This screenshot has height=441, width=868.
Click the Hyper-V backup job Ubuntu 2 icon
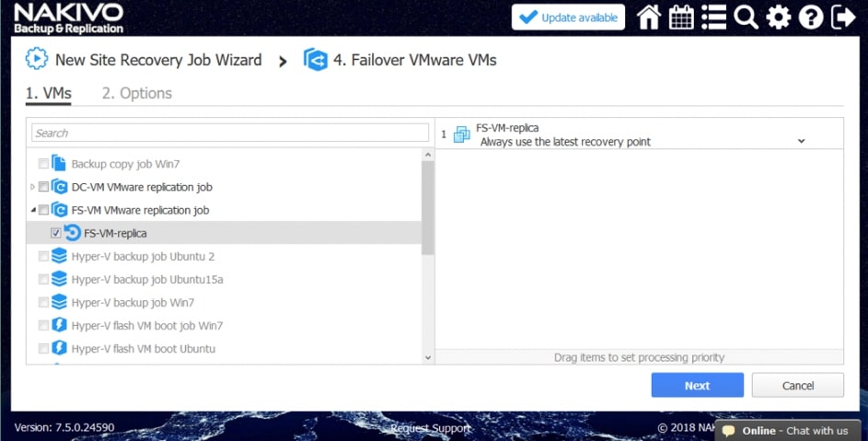pyautogui.click(x=59, y=256)
